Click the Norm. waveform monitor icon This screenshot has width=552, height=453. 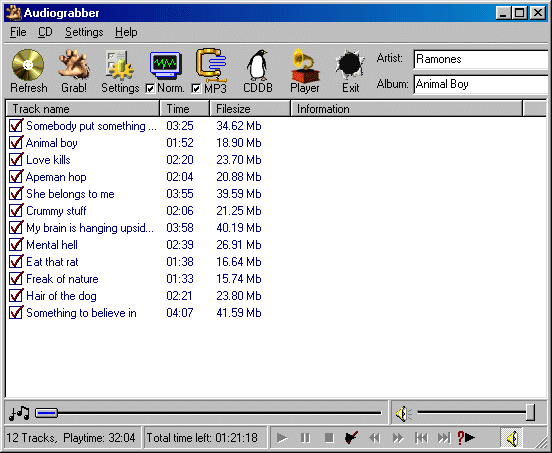(165, 65)
